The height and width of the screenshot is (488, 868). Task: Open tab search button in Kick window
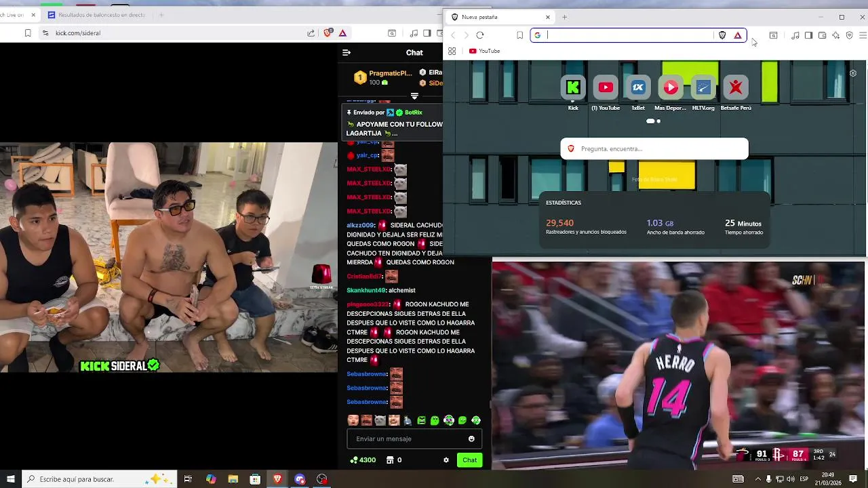tap(392, 33)
